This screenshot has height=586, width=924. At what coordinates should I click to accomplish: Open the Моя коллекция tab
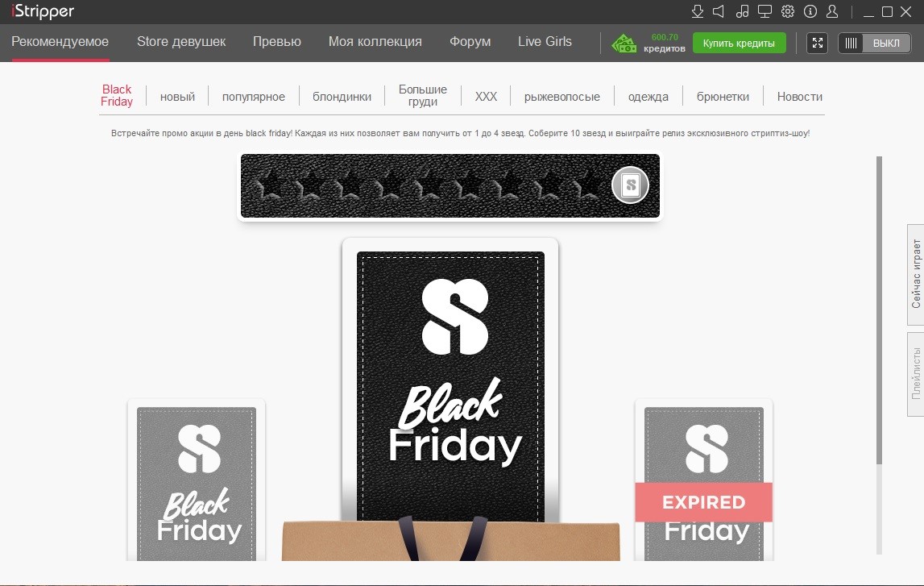click(375, 41)
